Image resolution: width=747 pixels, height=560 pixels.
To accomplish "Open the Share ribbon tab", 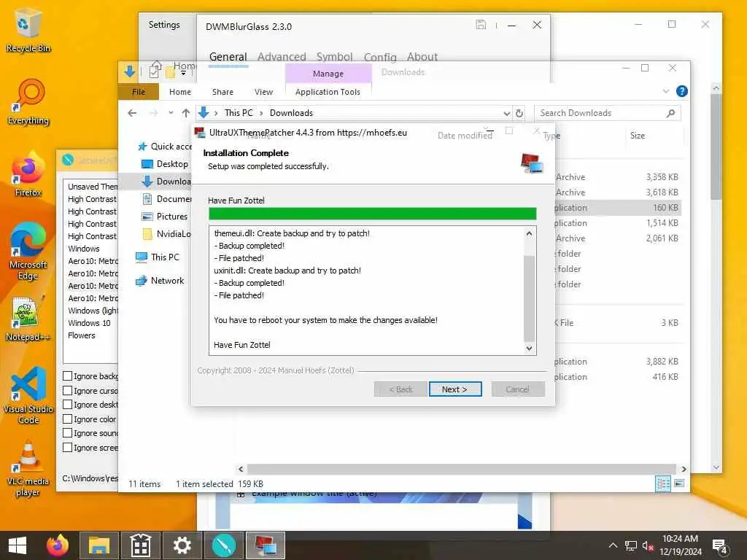I will [x=222, y=92].
